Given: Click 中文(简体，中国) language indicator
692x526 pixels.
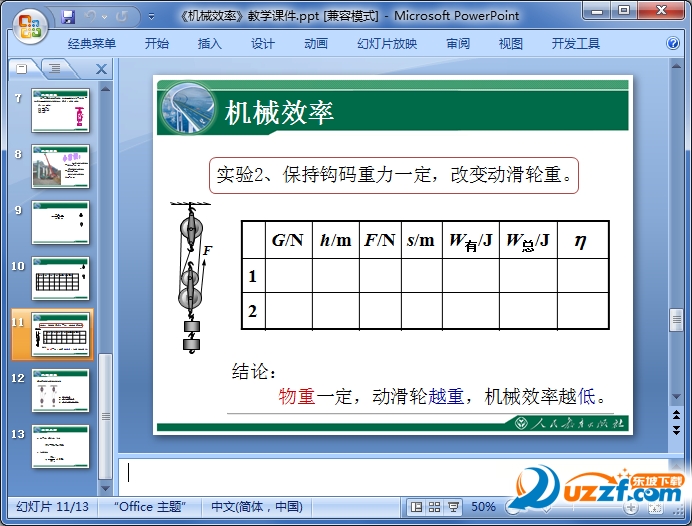Looking at the screenshot, I should pyautogui.click(x=257, y=507).
